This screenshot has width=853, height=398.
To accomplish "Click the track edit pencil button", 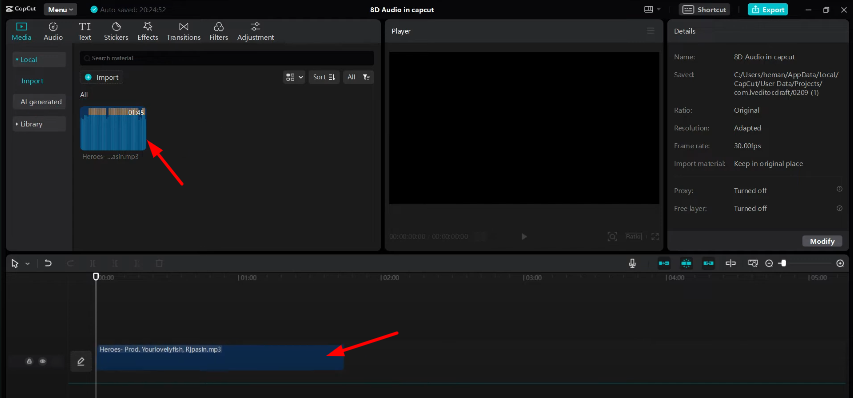I will point(81,362).
